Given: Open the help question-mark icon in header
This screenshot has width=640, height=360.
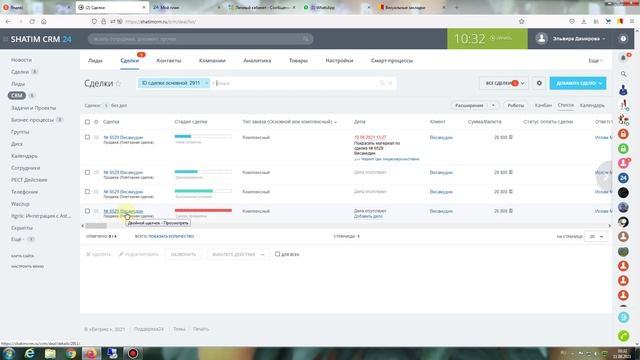Looking at the screenshot, I should (623, 39).
